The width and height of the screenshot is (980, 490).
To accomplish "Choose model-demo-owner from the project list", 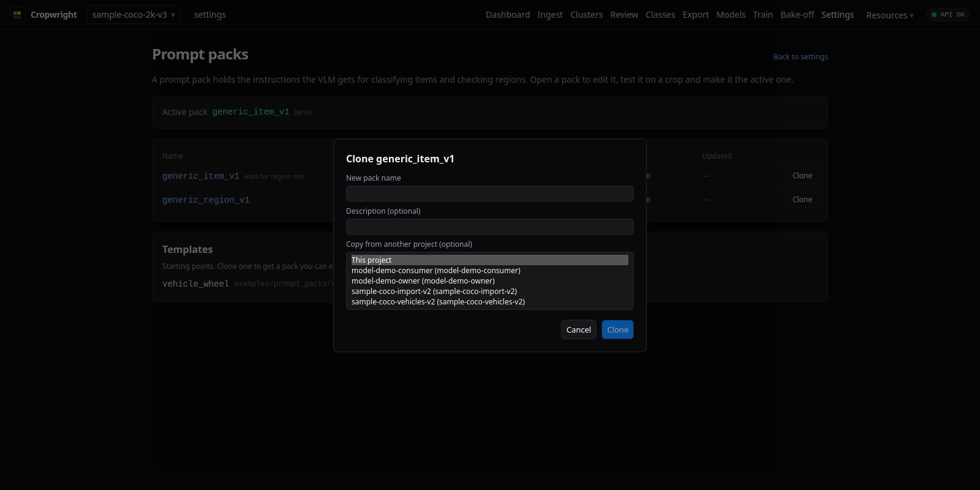I will pos(490,281).
